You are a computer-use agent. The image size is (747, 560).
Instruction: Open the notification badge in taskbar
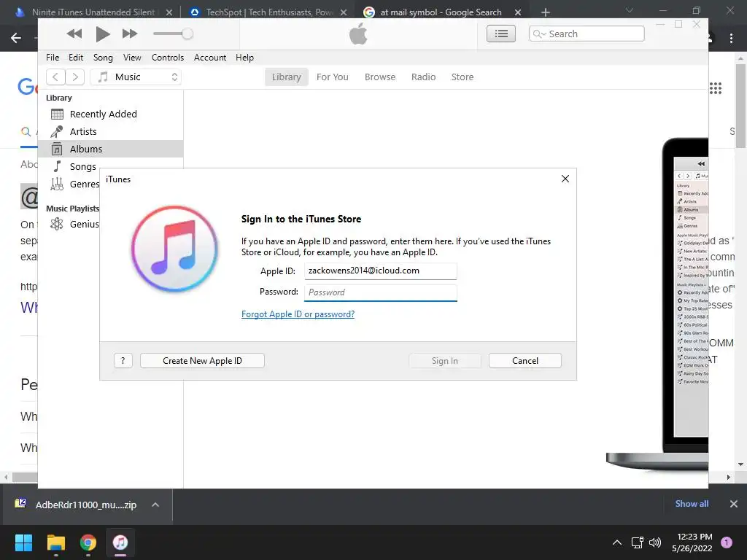pyautogui.click(x=727, y=542)
